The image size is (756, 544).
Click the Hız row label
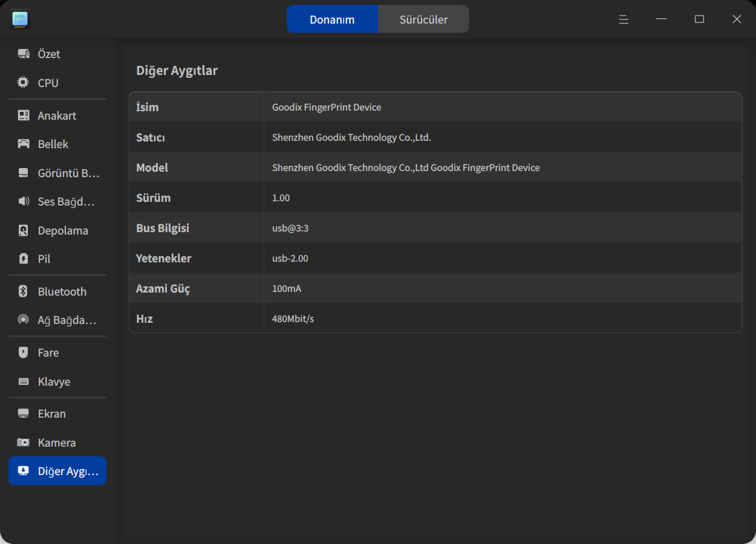pos(145,319)
